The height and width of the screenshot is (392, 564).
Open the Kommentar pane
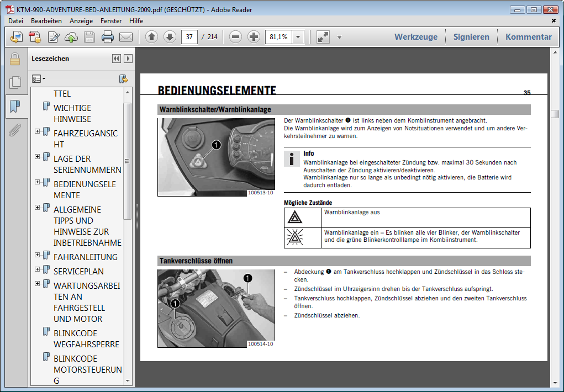[528, 37]
